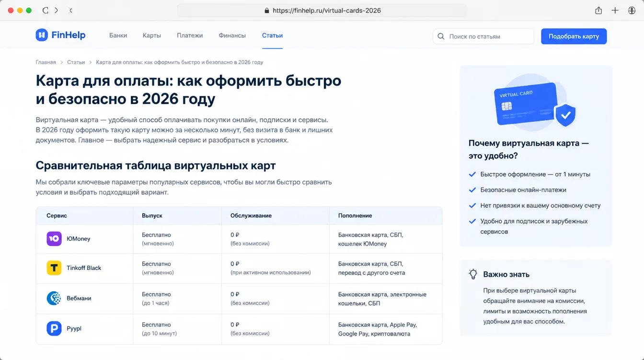Click the Подобрать карту button
644x360 pixels.
[574, 36]
